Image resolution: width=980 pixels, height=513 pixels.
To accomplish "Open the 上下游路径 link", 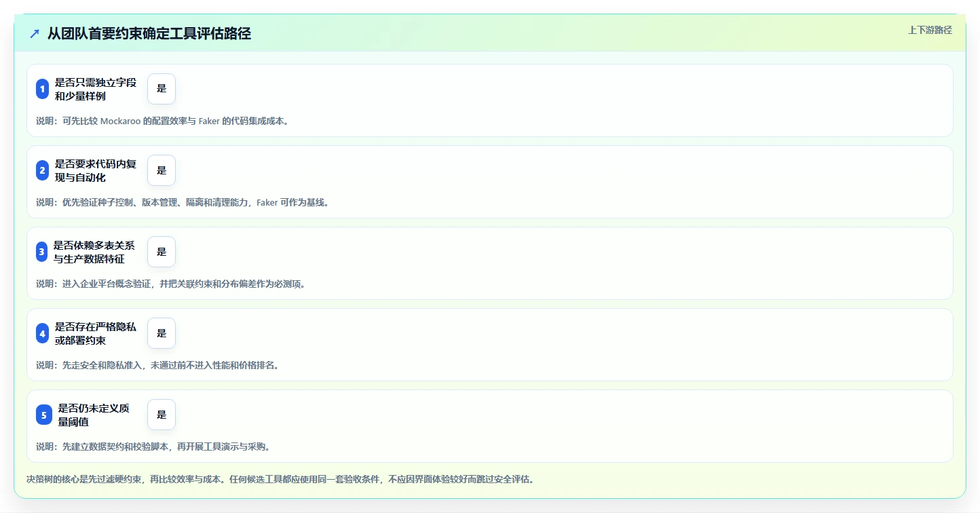I will click(930, 30).
